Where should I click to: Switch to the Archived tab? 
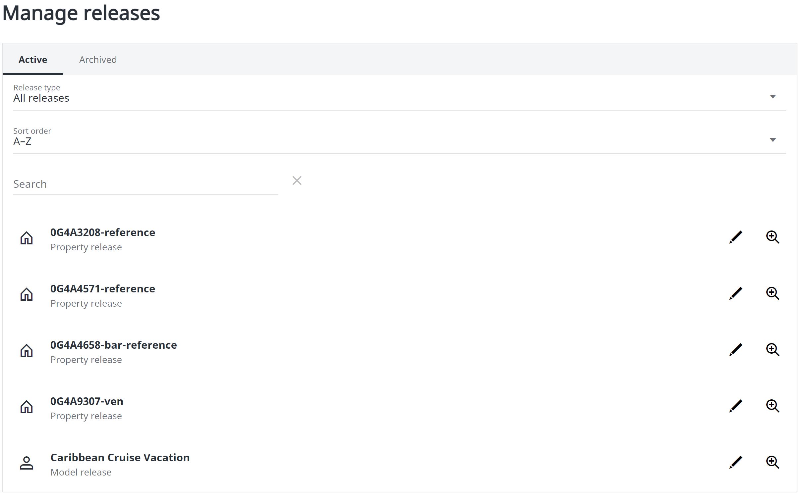click(x=98, y=60)
